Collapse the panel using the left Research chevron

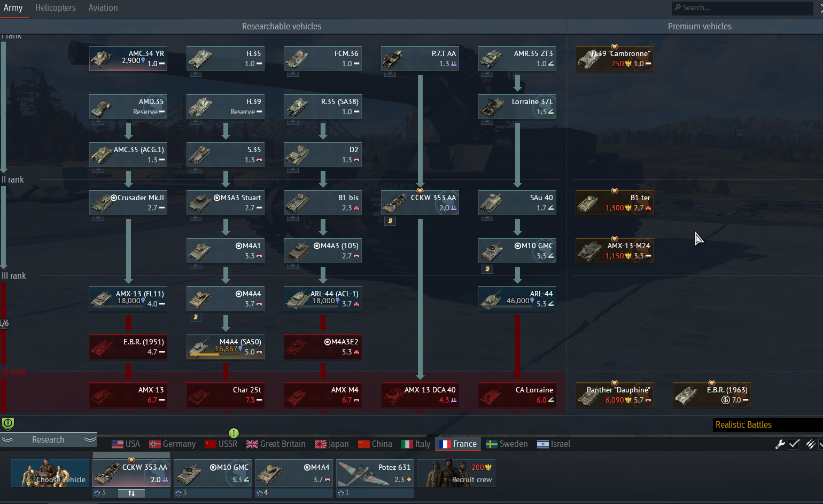point(7,440)
